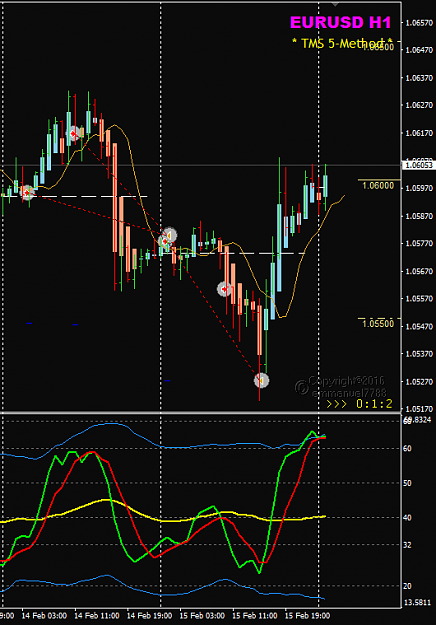The width and height of the screenshot is (436, 625).
Task: Click the 1.05970 price axis label
Action: tap(419, 188)
